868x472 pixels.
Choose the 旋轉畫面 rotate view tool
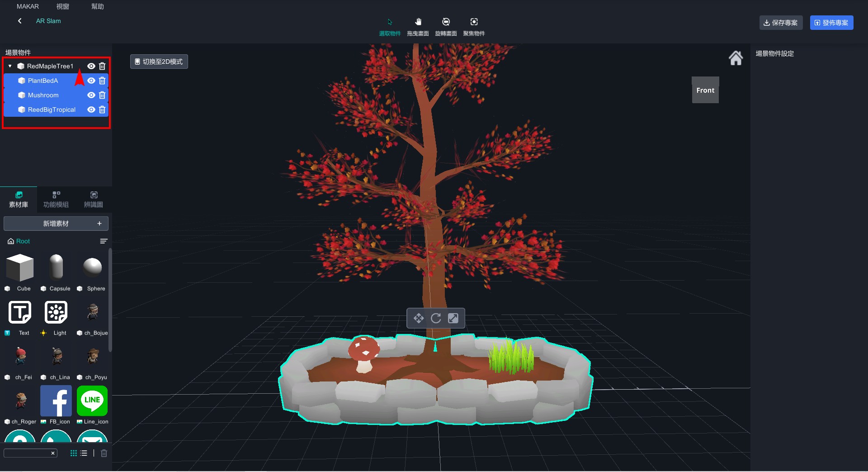446,27
